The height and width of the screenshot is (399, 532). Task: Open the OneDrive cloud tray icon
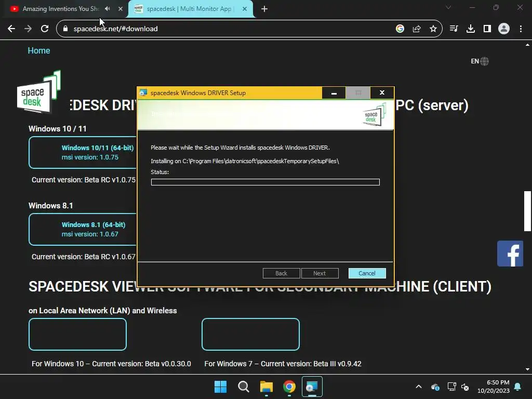point(435,387)
